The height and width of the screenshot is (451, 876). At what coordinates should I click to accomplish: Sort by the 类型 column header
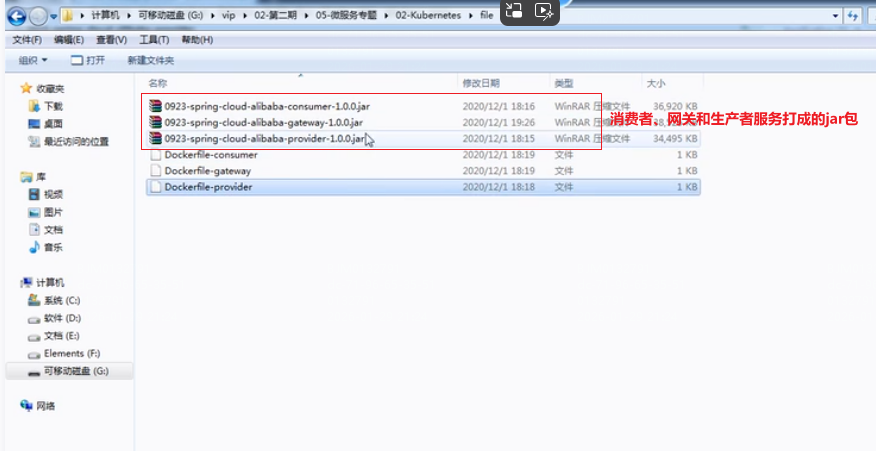[x=564, y=83]
